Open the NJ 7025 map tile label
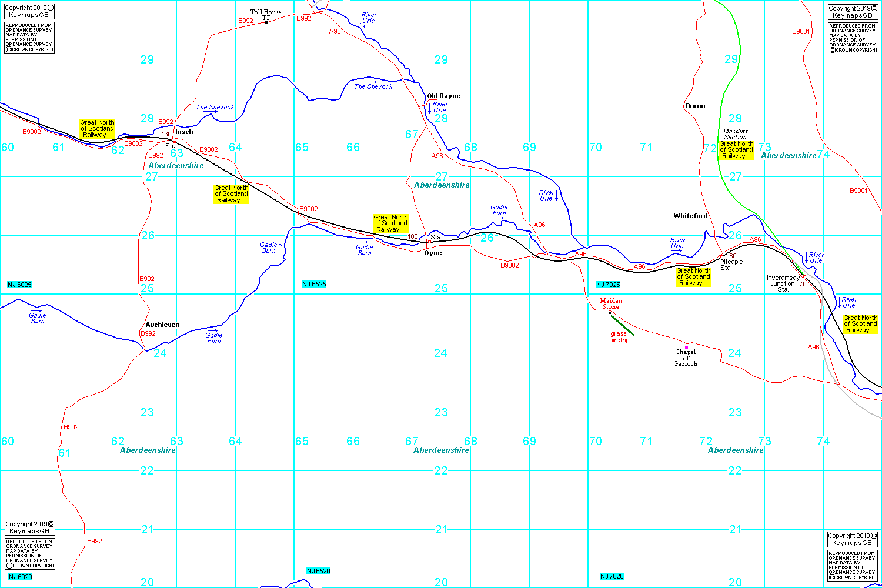The height and width of the screenshot is (588, 882). point(608,285)
